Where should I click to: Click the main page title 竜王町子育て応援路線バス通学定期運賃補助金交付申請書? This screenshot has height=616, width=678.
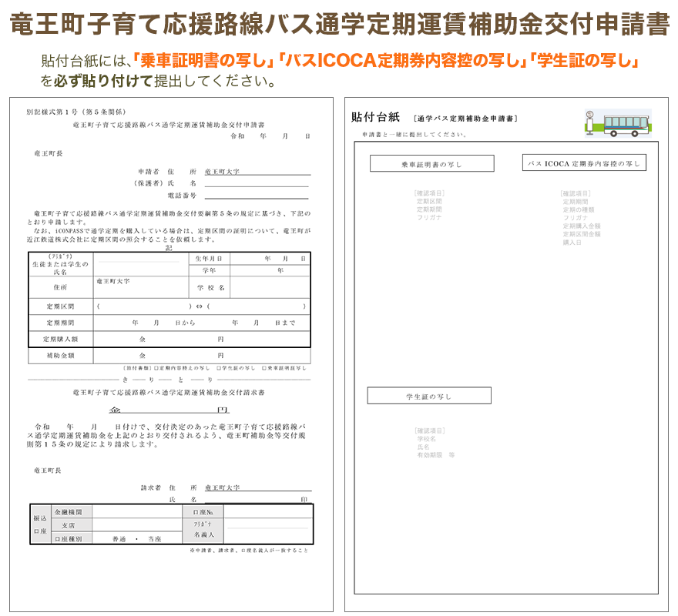coord(340,23)
